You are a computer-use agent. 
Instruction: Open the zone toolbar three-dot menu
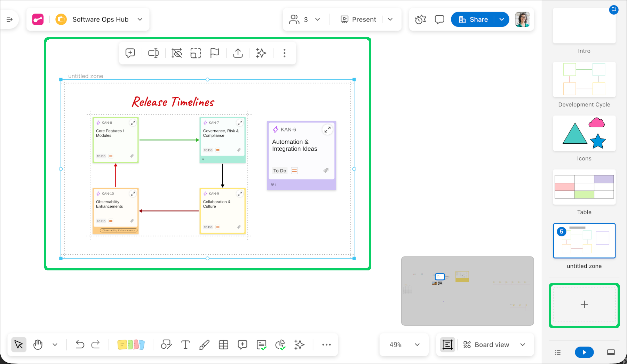pyautogui.click(x=284, y=53)
